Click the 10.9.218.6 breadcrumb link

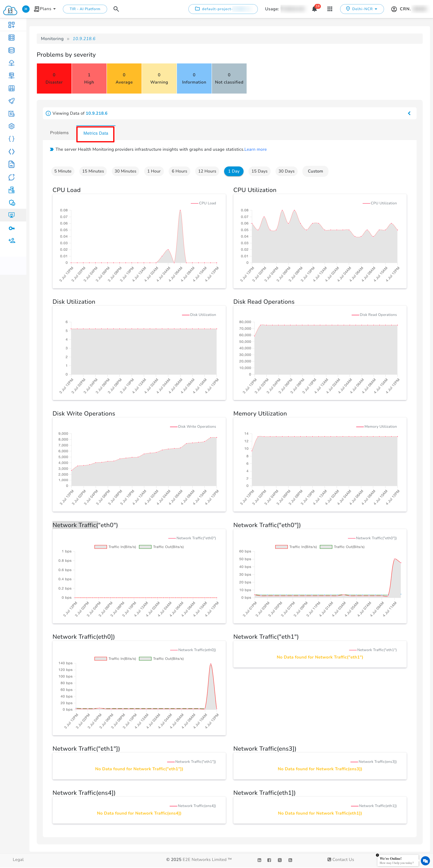[x=84, y=38]
